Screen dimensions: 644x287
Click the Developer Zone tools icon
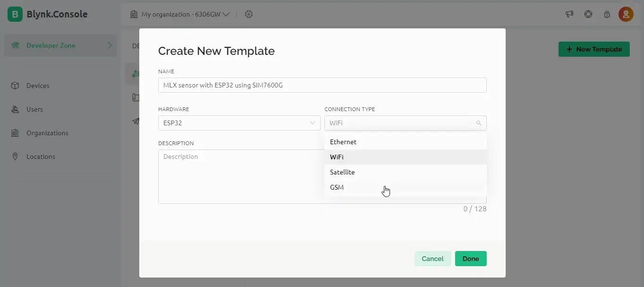click(x=16, y=45)
